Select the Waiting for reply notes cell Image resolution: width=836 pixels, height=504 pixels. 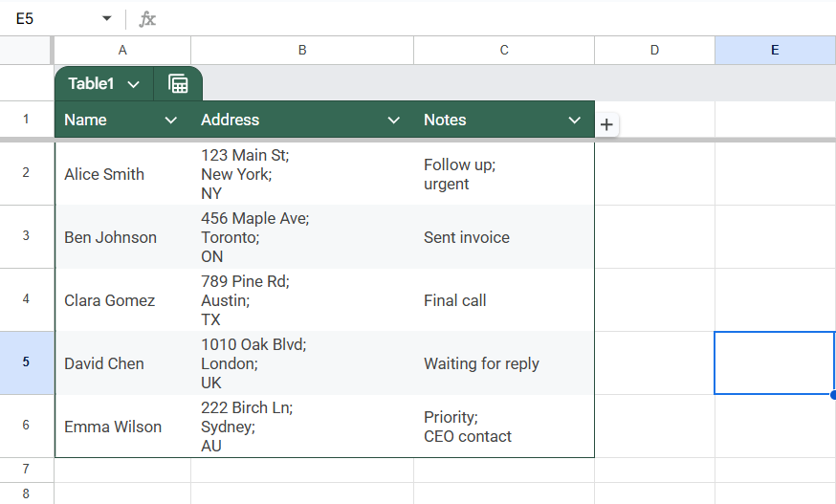pyautogui.click(x=504, y=363)
